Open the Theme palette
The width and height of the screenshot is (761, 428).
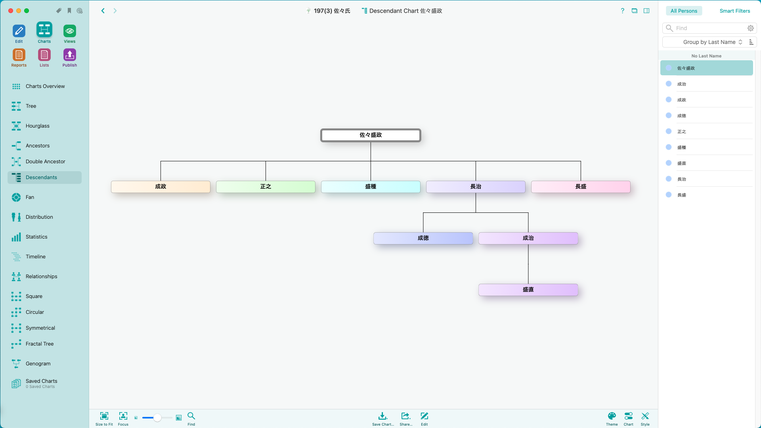point(612,419)
